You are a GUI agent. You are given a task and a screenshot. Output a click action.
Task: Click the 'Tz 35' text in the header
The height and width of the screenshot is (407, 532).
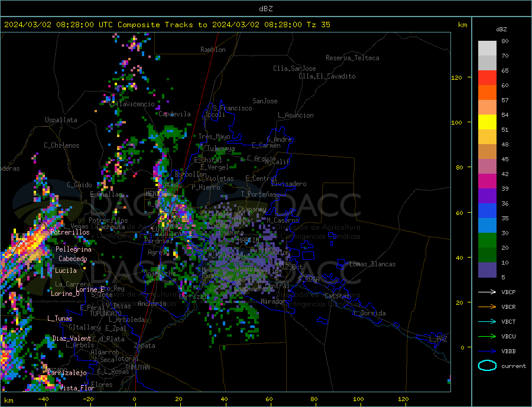318,25
